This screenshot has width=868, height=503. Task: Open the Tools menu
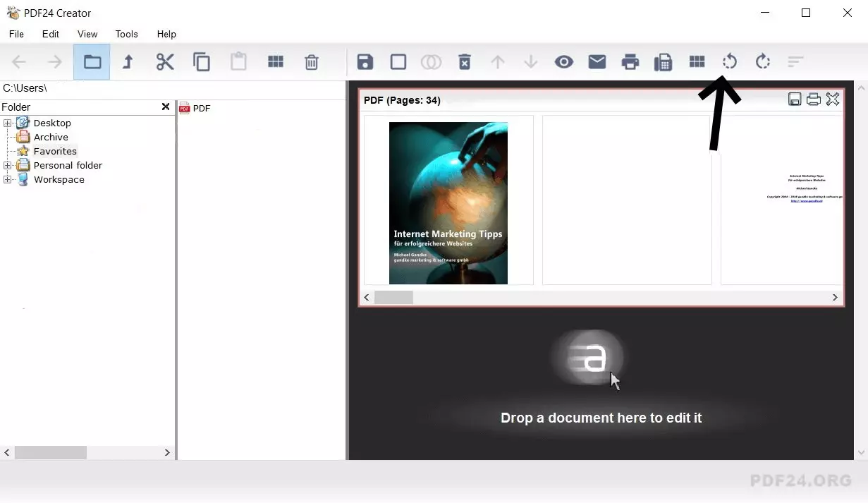(126, 34)
